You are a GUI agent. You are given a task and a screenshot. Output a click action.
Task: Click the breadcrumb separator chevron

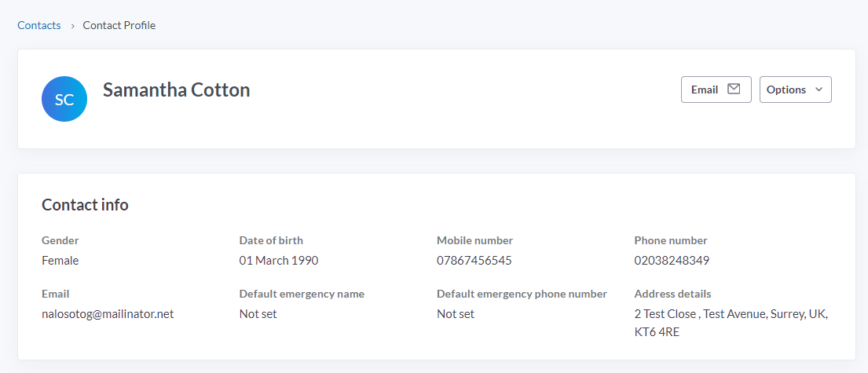[x=72, y=26]
